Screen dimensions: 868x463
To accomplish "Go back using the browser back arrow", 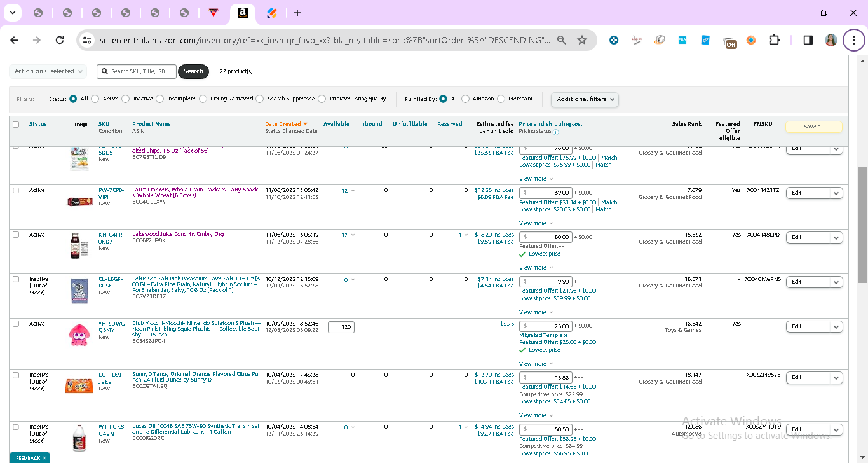I will [x=14, y=40].
